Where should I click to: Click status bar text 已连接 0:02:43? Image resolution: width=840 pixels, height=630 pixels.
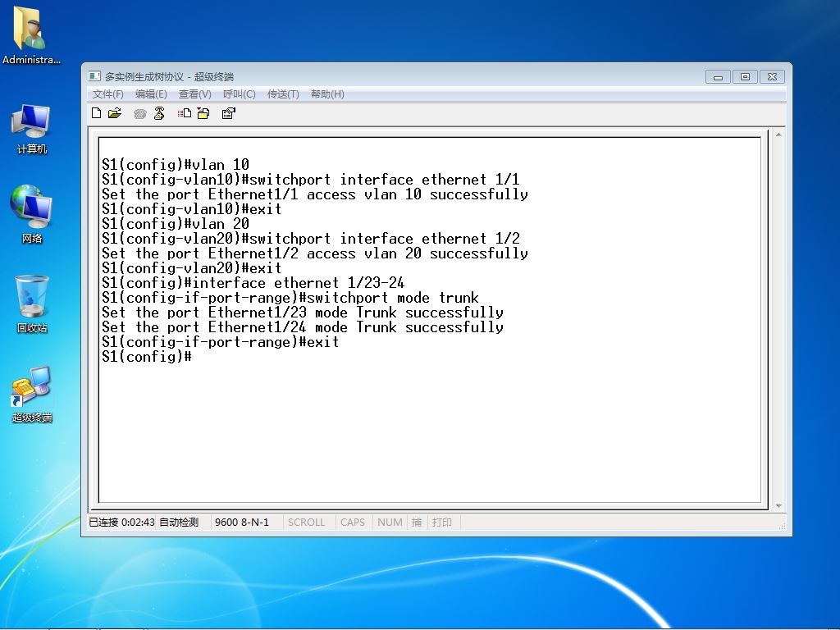[121, 523]
